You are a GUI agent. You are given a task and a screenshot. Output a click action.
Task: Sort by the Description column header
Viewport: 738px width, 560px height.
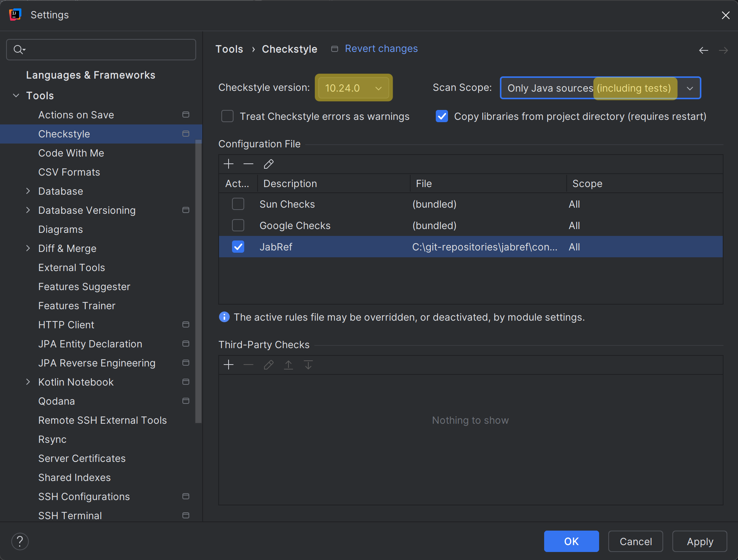coord(334,184)
